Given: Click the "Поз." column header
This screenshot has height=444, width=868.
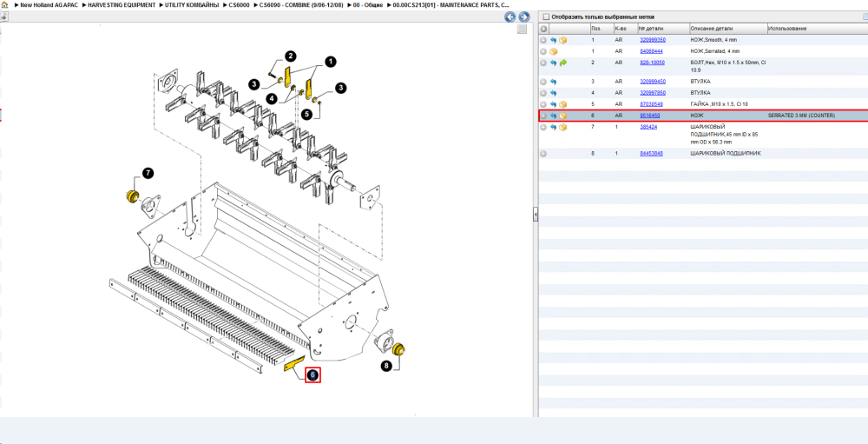Looking at the screenshot, I should (596, 29).
